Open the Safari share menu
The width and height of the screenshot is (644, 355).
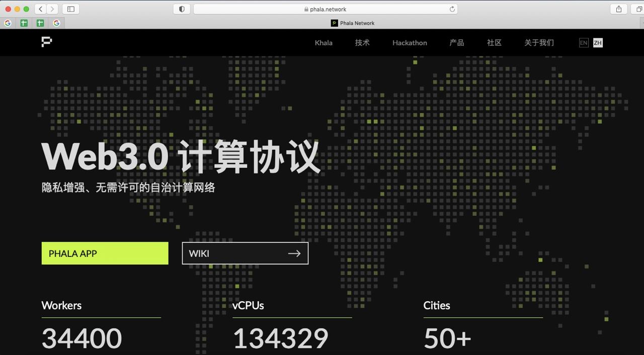619,9
